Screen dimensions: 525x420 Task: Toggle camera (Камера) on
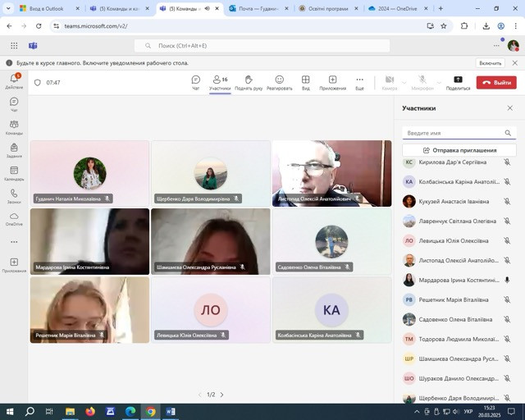[x=390, y=83]
